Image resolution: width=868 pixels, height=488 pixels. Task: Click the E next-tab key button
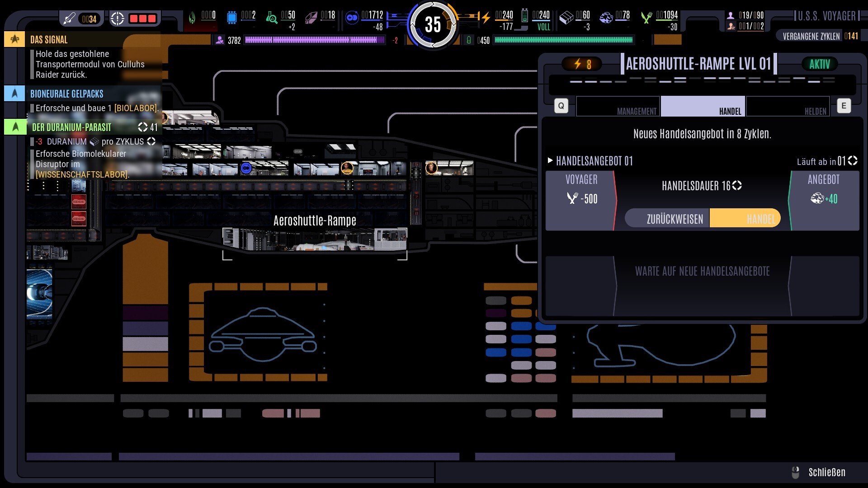tap(844, 106)
